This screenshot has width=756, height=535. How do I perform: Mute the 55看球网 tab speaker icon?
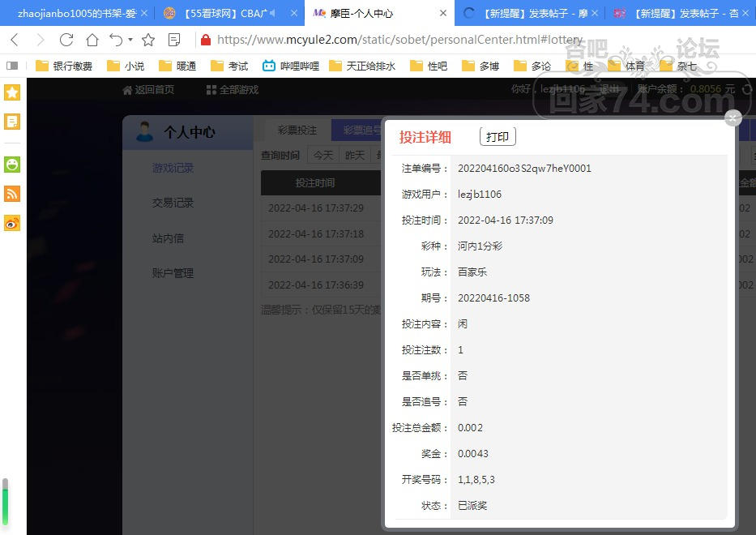point(272,13)
